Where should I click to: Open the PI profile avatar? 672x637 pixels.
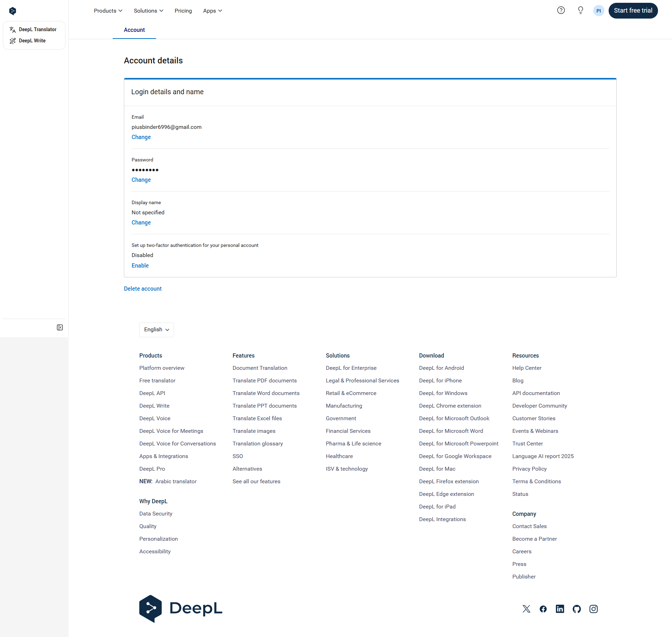point(598,11)
